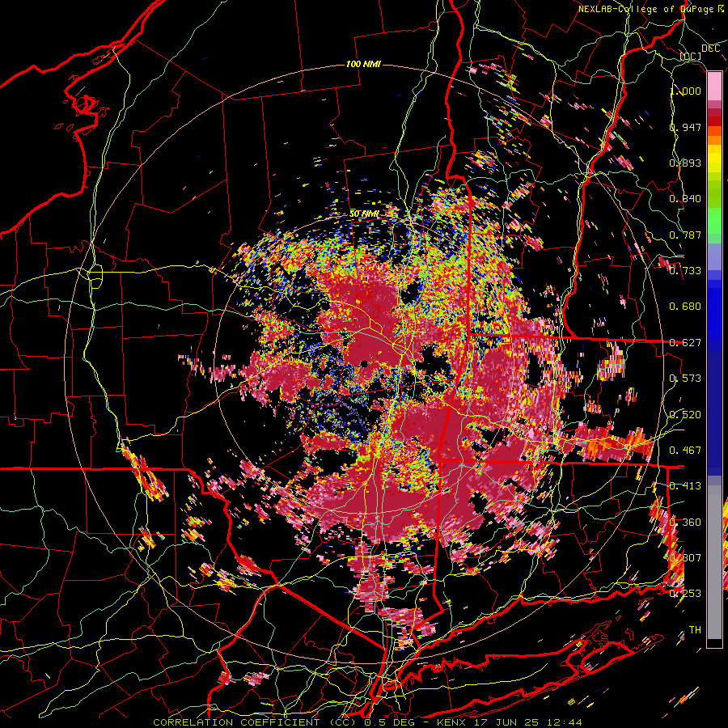Click the 12:44 timestamp
This screenshot has height=728, width=728.
coord(563,722)
